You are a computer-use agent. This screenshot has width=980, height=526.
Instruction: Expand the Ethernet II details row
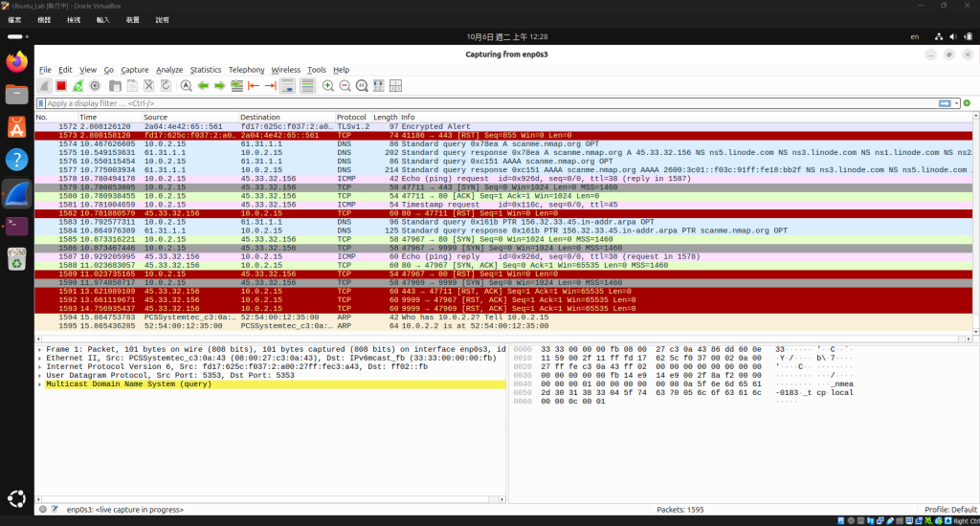click(40, 358)
